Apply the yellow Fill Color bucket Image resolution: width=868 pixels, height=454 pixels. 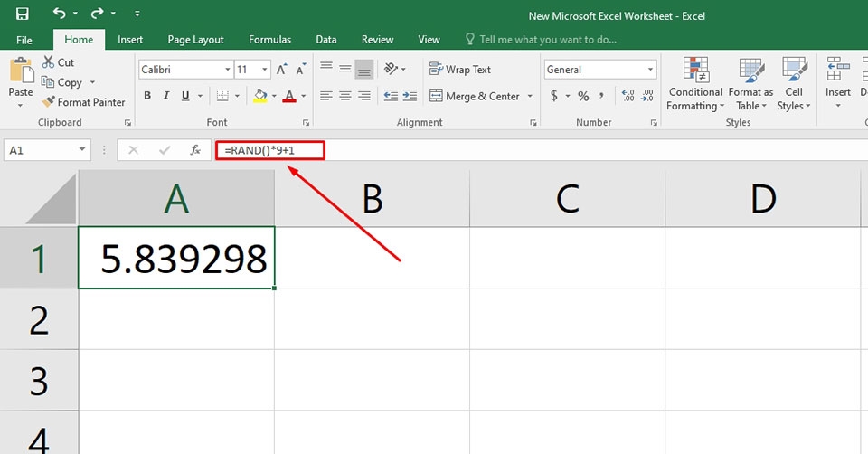coord(260,96)
